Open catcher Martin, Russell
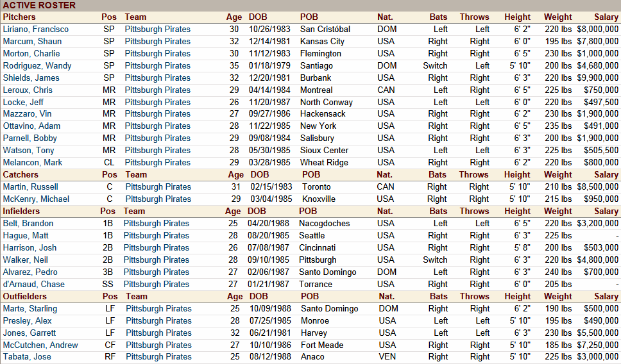The width and height of the screenshot is (621, 364). click(31, 187)
